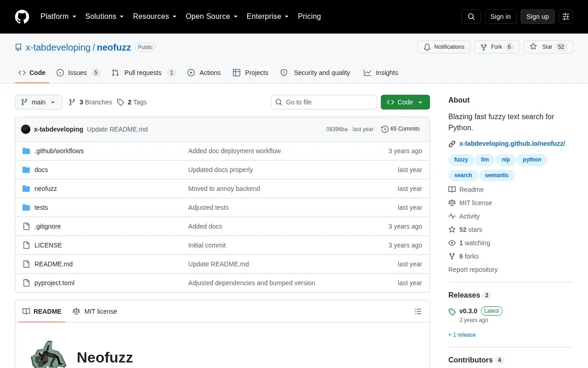The height and width of the screenshot is (368, 588).
Task: Fork the repository via Fork button
Action: [x=497, y=47]
